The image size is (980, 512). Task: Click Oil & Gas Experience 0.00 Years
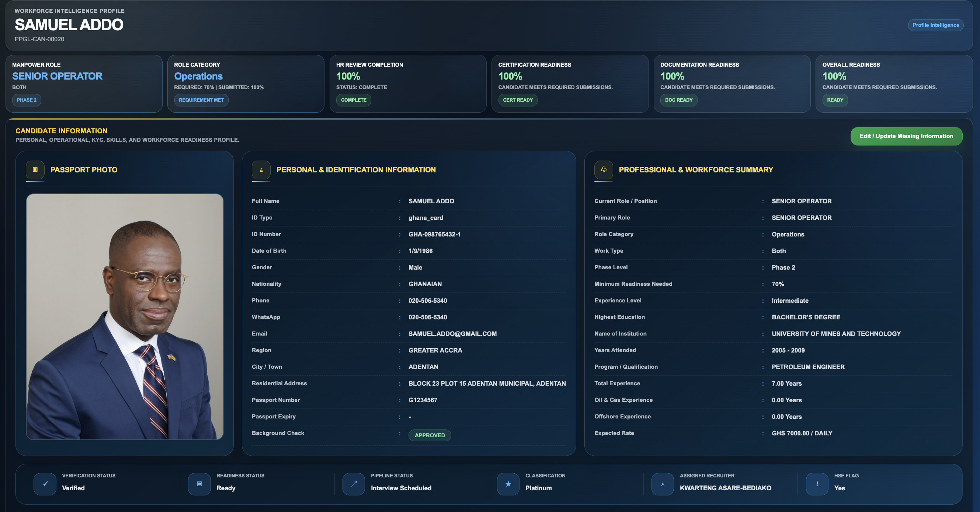786,400
